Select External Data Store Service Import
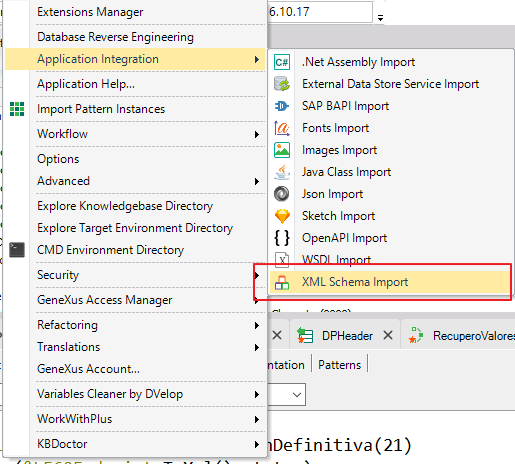This screenshot has width=515, height=464. (x=390, y=84)
